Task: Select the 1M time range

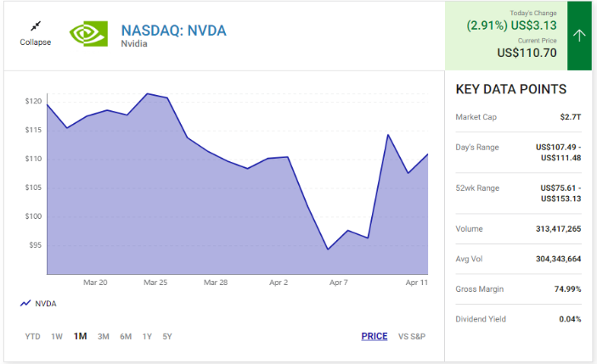Action: point(80,336)
